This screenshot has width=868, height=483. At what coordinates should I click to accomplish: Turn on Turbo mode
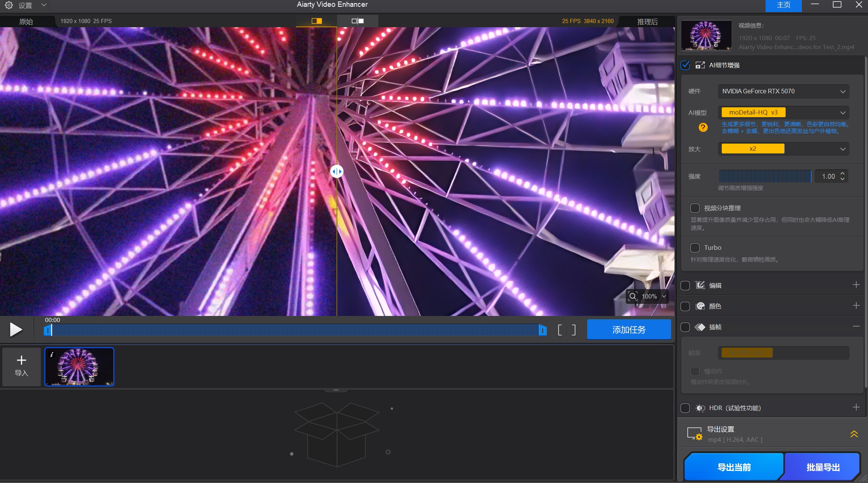tap(694, 248)
